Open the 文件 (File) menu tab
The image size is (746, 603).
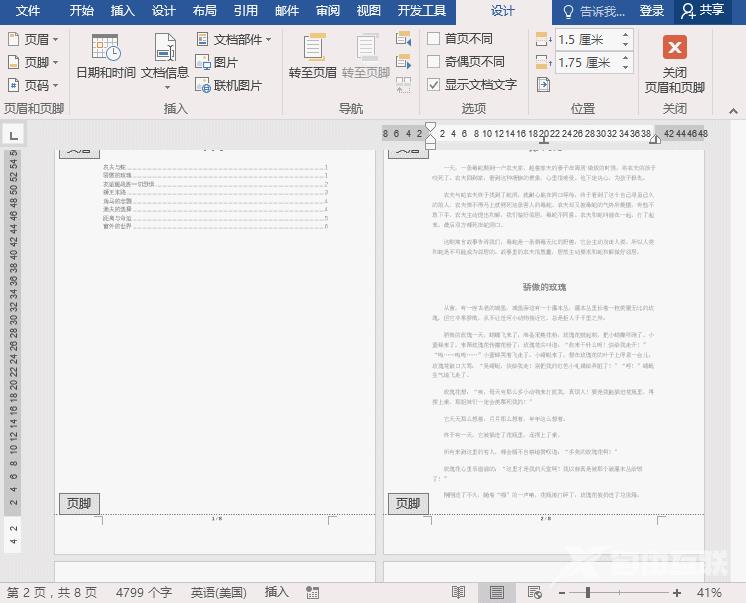pos(29,11)
